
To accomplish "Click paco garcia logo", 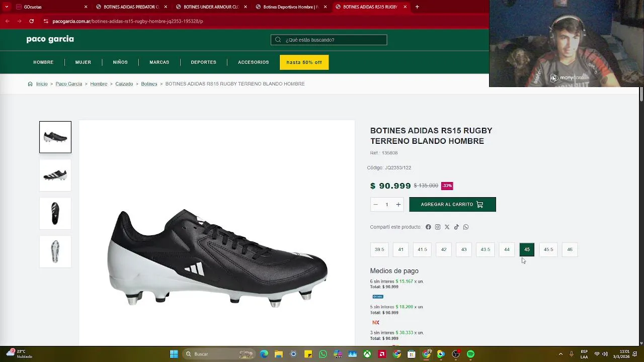I will click(50, 39).
